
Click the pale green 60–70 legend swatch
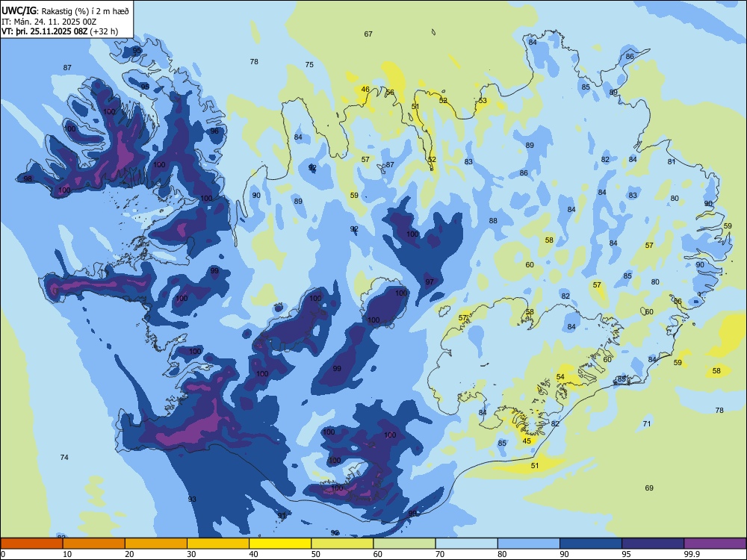[x=404, y=544]
